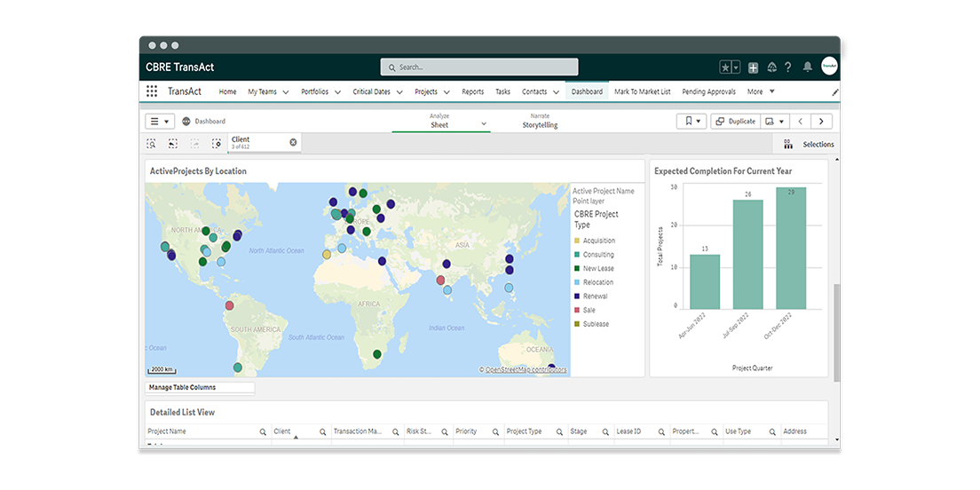Open the help question mark icon
This screenshot has height=490, width=980.
(788, 67)
